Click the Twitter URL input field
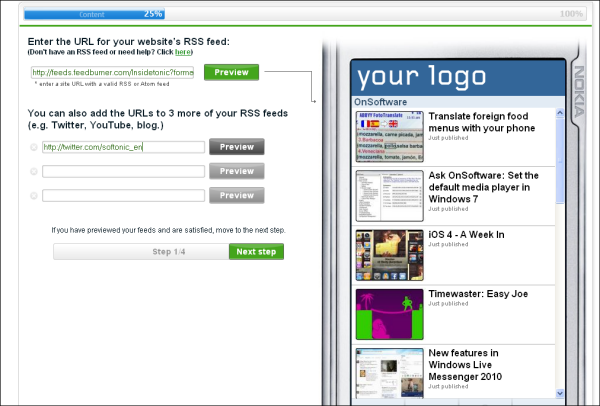This screenshot has height=406, width=600. click(122, 147)
